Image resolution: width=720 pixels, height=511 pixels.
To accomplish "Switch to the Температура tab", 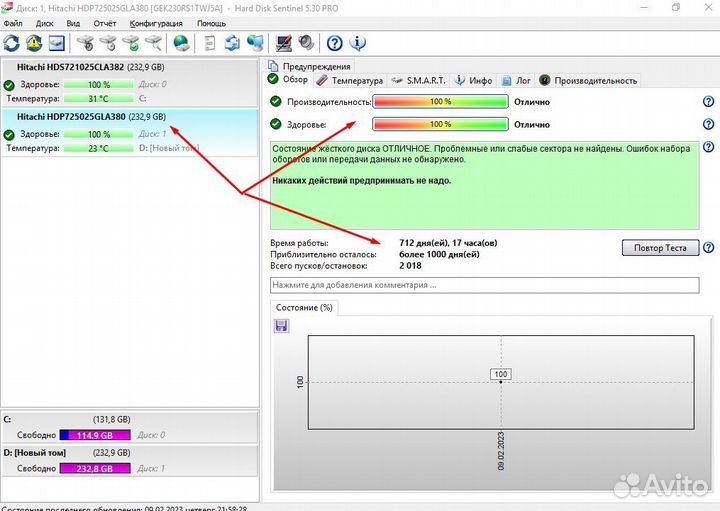I will 350,80.
